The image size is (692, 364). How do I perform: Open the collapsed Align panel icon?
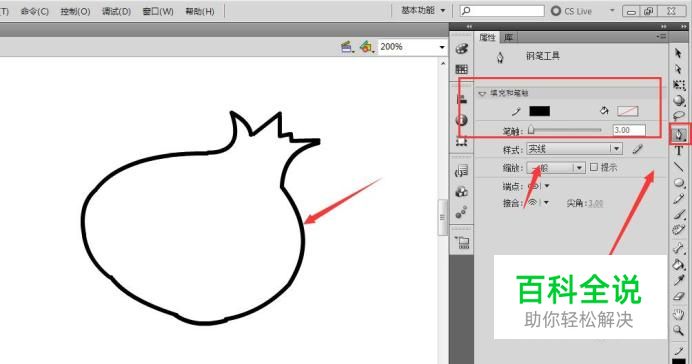(x=462, y=99)
